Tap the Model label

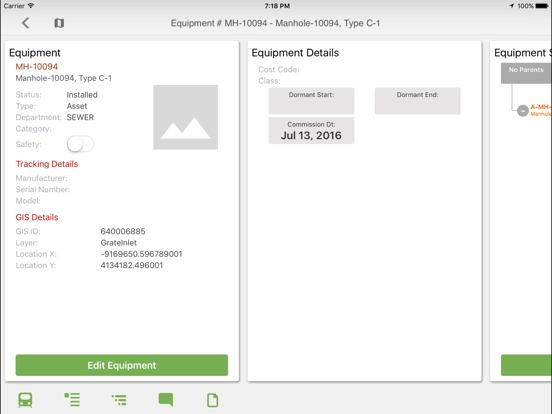(x=28, y=201)
